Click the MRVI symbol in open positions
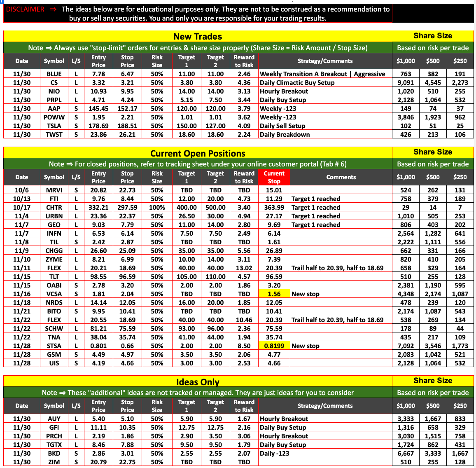This screenshot has width=476, height=468. (54, 190)
